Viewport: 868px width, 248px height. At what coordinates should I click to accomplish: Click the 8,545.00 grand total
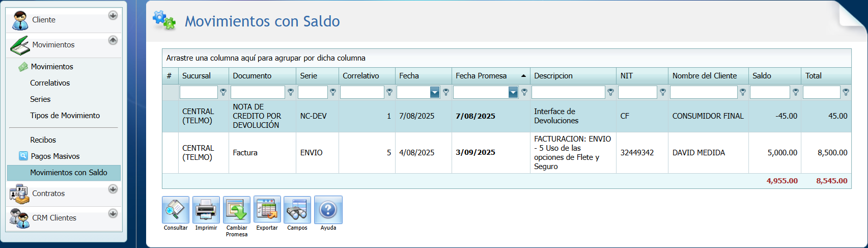[832, 181]
